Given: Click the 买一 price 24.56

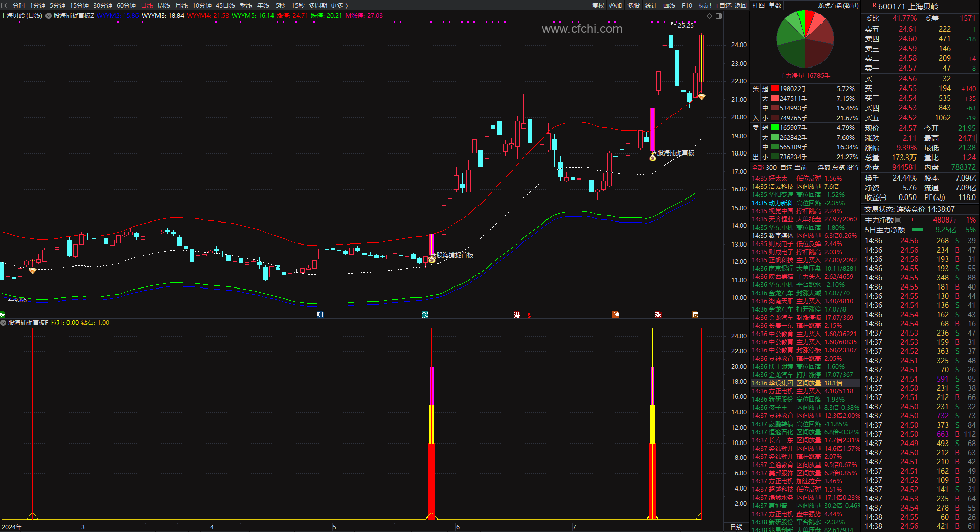Looking at the screenshot, I should [x=907, y=79].
